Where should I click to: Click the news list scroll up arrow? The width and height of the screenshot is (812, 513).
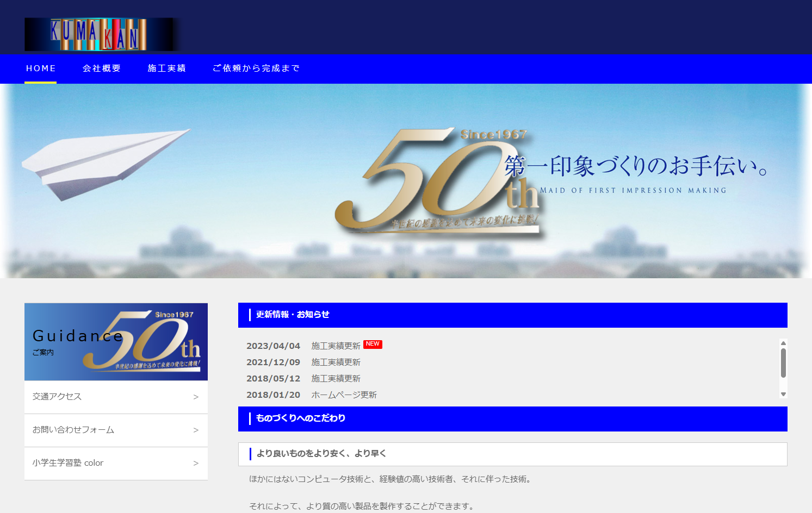[783, 343]
